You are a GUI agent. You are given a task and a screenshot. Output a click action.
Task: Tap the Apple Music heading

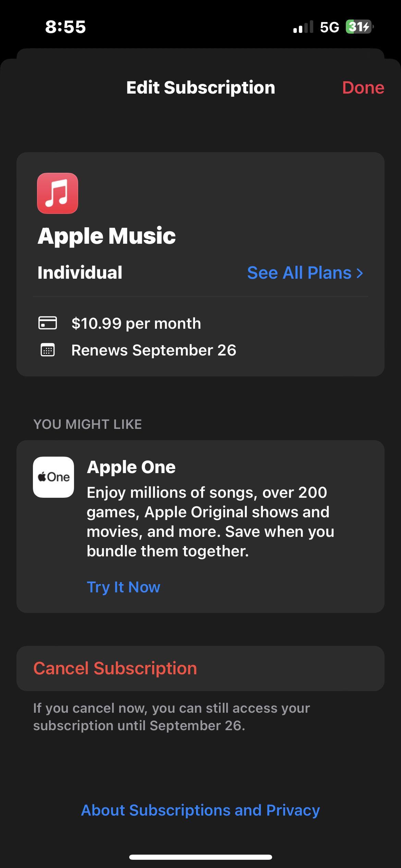click(107, 236)
